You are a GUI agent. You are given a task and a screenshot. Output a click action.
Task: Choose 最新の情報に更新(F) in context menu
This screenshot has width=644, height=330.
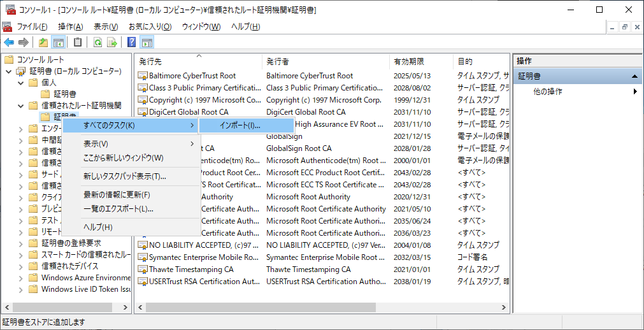(131, 195)
